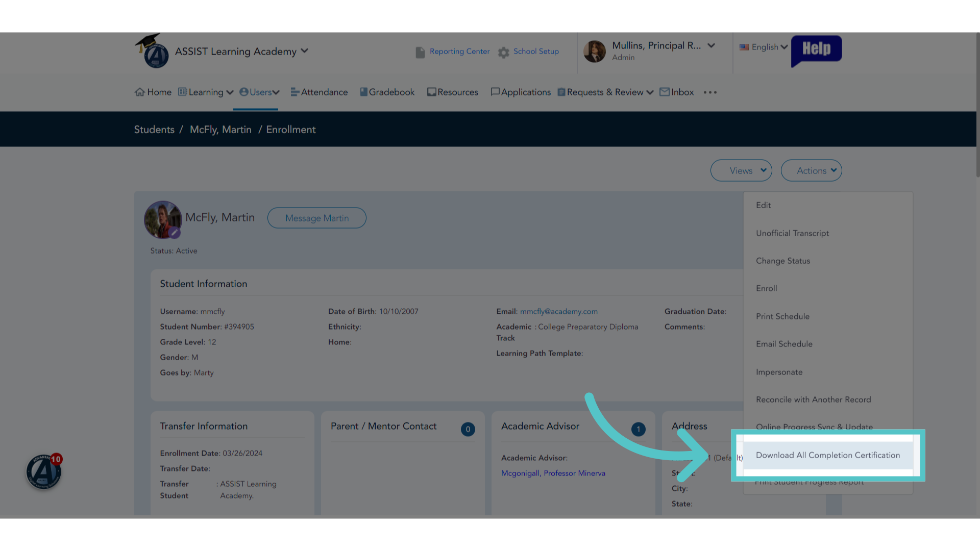The width and height of the screenshot is (980, 551).
Task: Click the Resources icon
Action: coord(432,92)
